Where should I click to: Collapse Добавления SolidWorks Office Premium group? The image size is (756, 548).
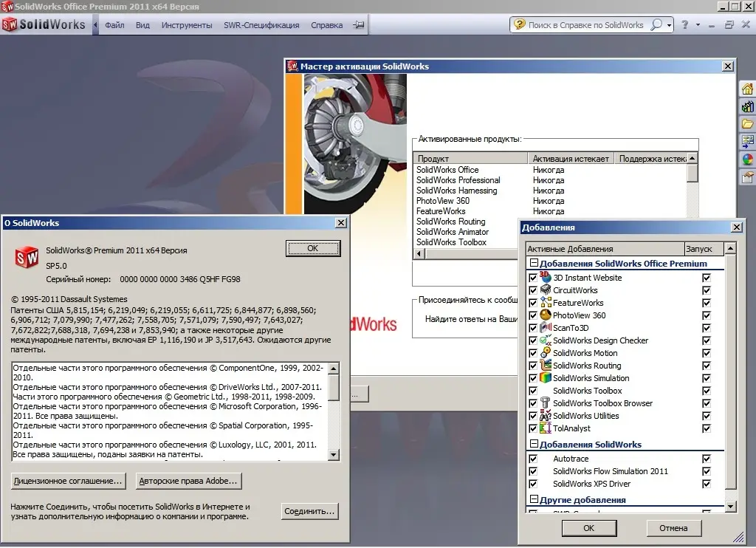pyautogui.click(x=534, y=263)
